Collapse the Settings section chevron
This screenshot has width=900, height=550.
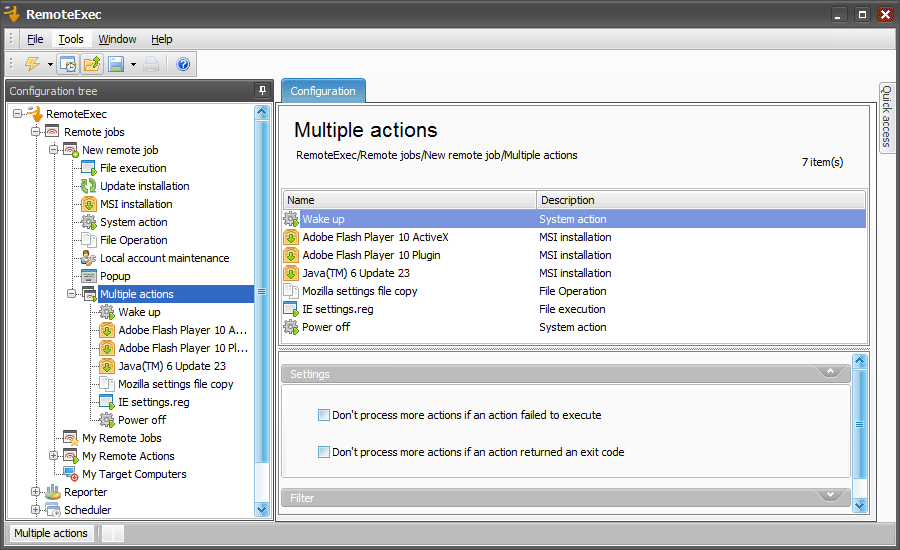click(x=830, y=372)
